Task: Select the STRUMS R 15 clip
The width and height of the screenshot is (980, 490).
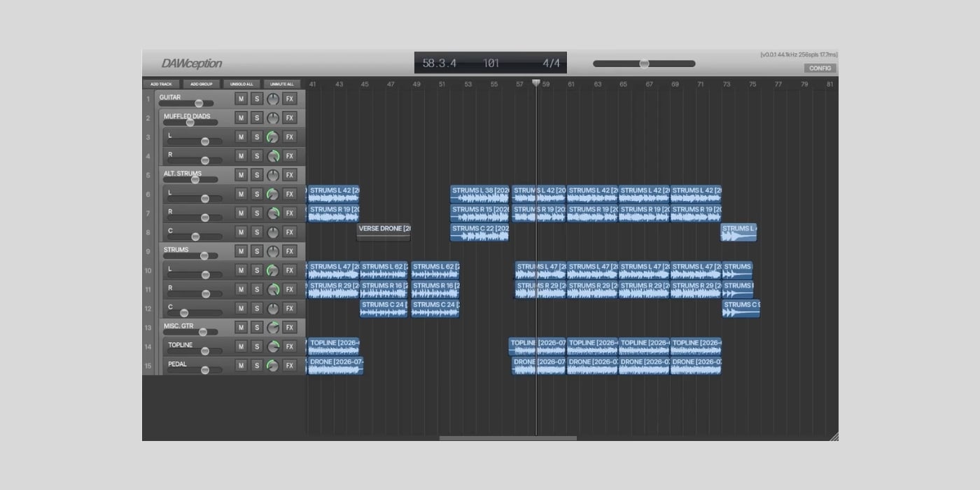Action: click(479, 213)
